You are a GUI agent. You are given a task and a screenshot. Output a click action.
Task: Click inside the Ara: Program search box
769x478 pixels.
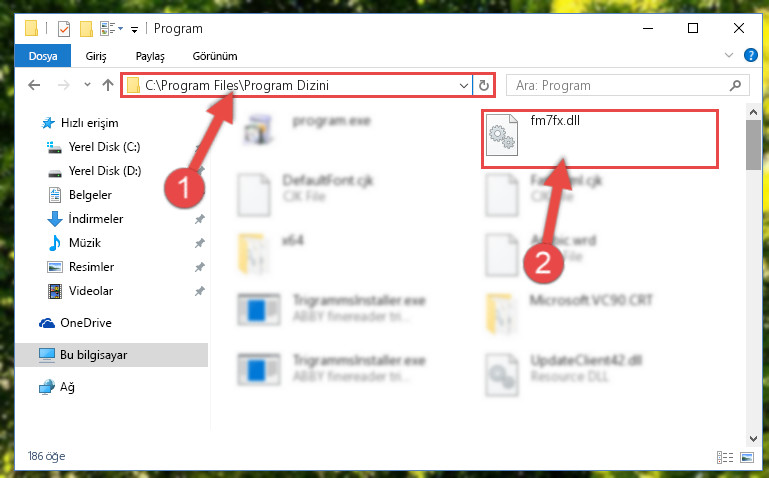[618, 85]
